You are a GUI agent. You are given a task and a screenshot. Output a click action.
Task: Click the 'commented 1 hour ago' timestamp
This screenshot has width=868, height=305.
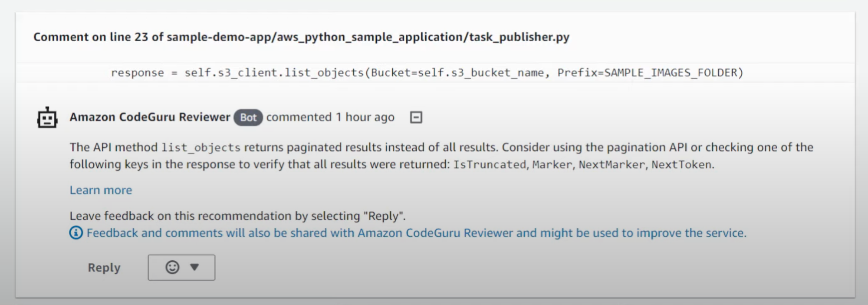point(330,117)
